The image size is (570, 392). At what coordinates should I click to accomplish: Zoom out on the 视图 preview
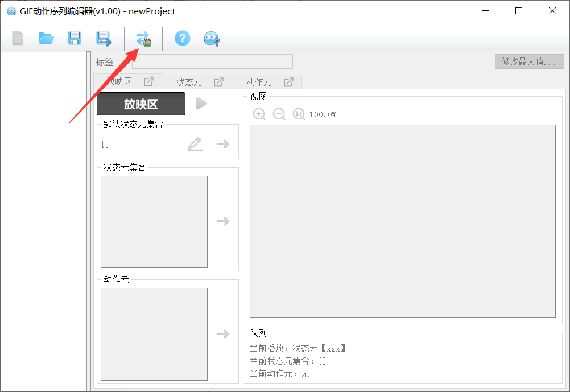point(279,114)
